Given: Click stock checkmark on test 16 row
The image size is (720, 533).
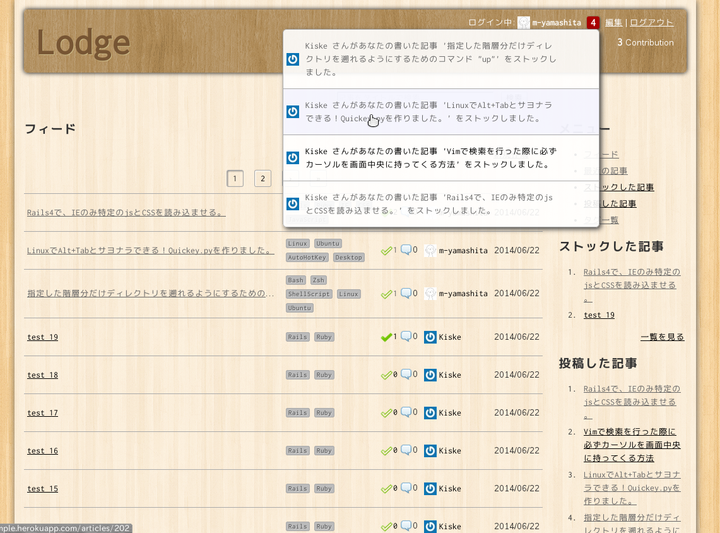Looking at the screenshot, I should (386, 451).
